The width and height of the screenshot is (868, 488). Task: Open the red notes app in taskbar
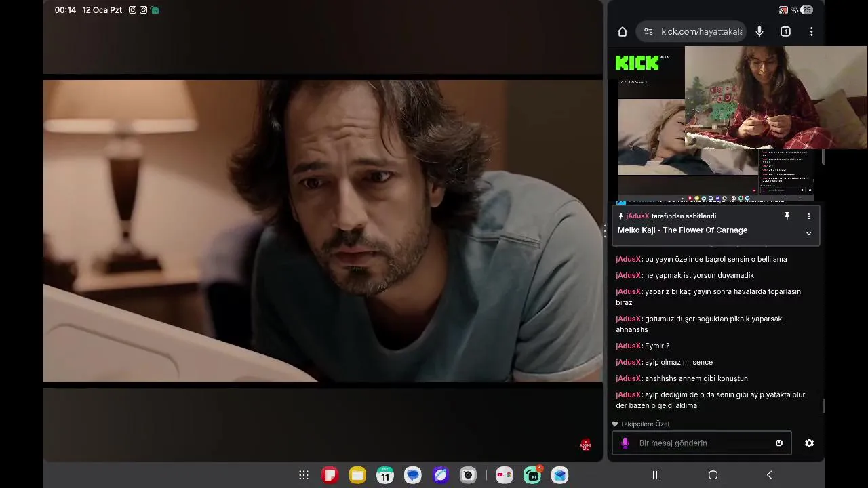(x=330, y=475)
